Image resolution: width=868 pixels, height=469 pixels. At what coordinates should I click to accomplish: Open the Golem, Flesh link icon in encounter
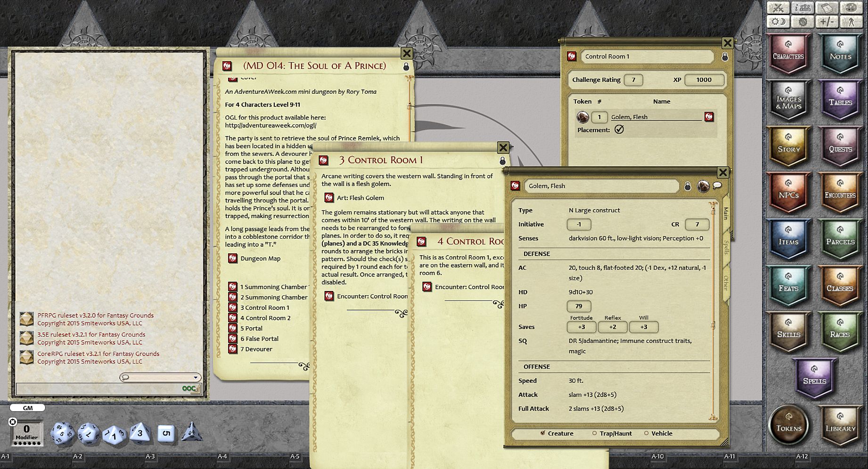[x=709, y=117]
